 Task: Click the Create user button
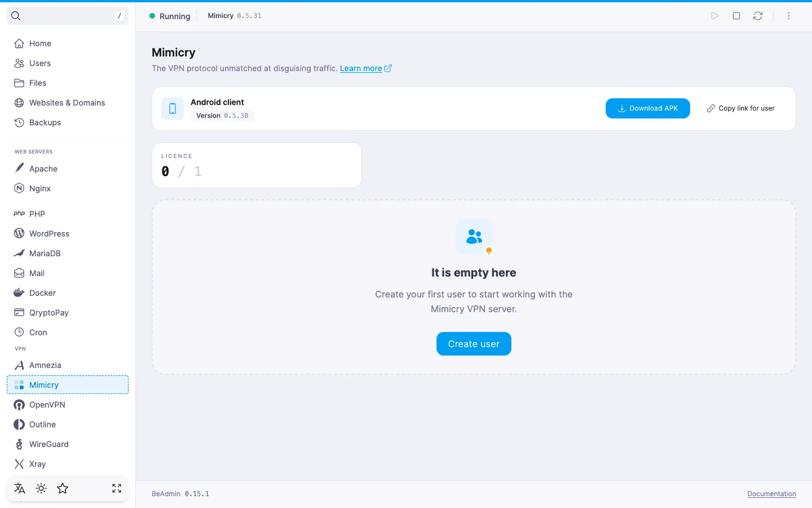474,344
